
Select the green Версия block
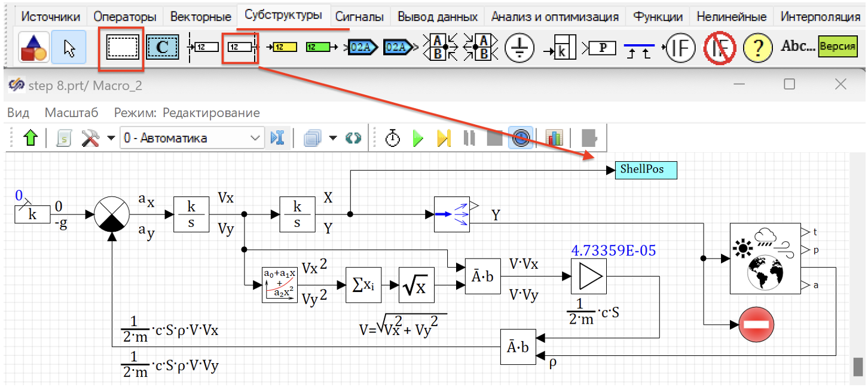pos(838,46)
